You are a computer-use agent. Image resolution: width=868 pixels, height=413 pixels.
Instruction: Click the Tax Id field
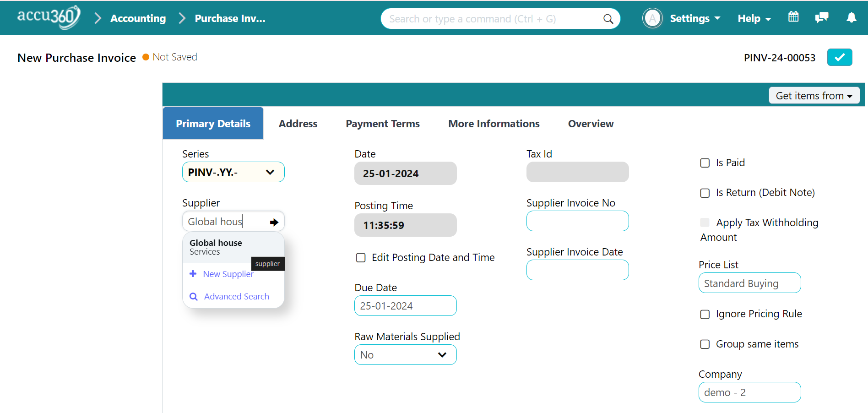[x=578, y=172]
